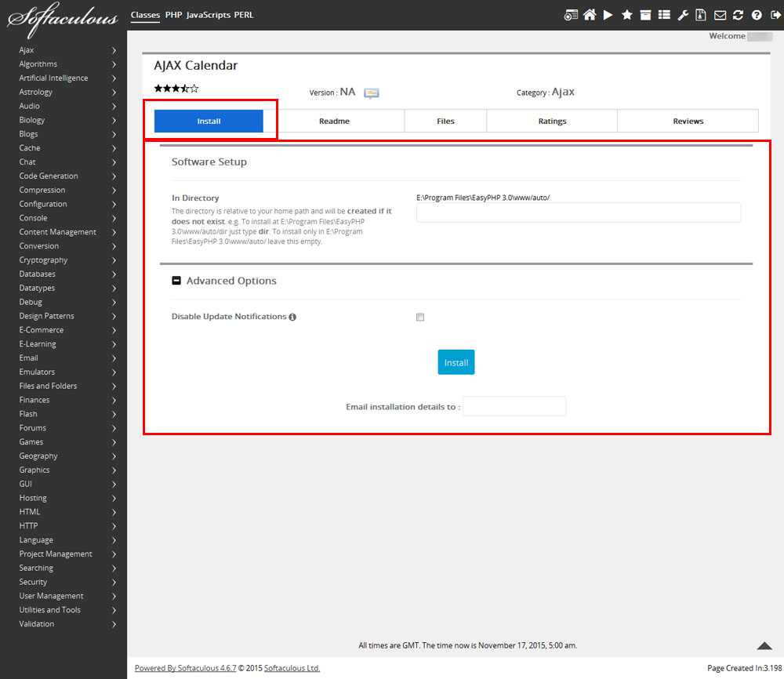Open the Hosting category

tap(33, 498)
